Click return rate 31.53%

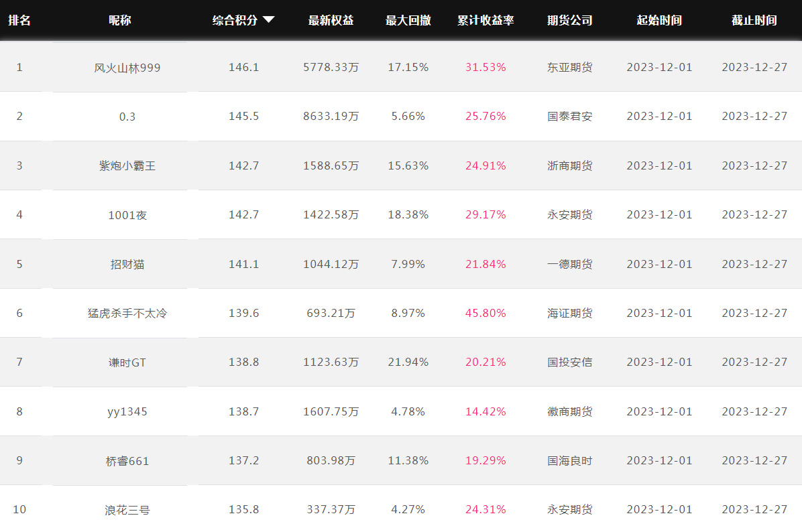coord(485,68)
